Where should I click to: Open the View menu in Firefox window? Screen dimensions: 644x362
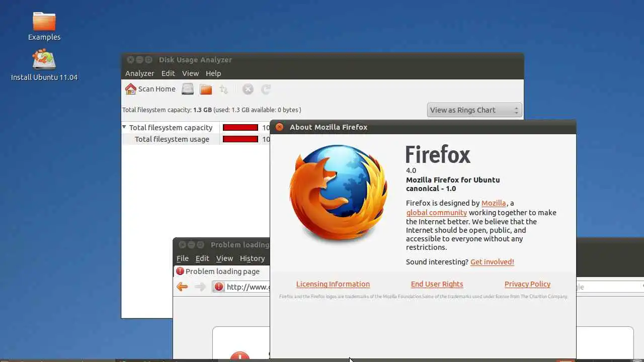tap(224, 258)
